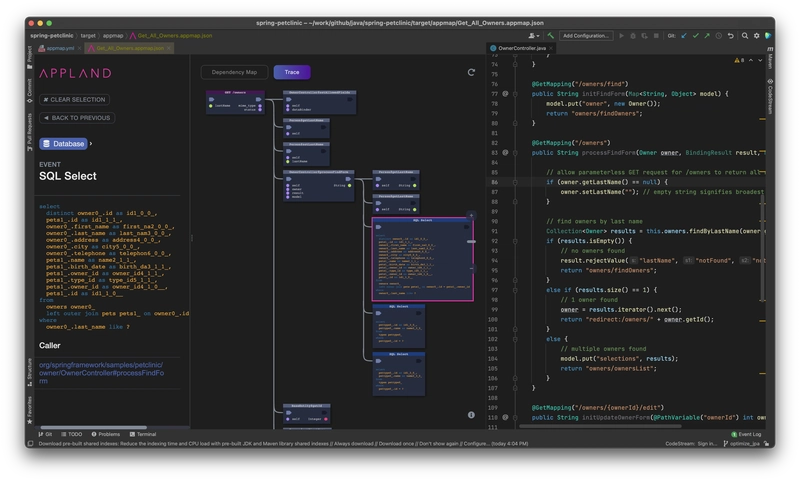Open the Project tool window
This screenshot has width=800, height=481.
[x=30, y=57]
